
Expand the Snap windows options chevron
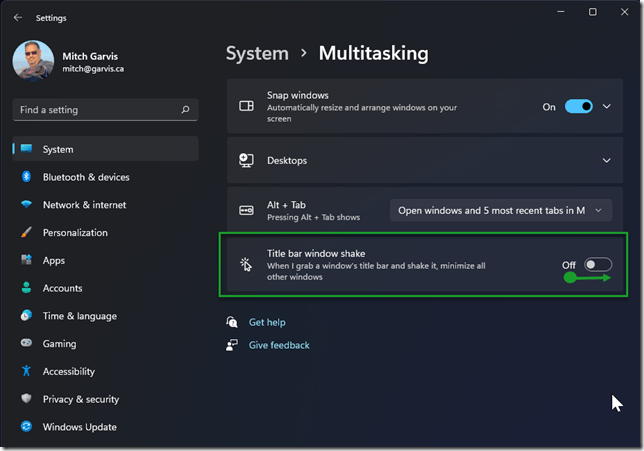[607, 107]
